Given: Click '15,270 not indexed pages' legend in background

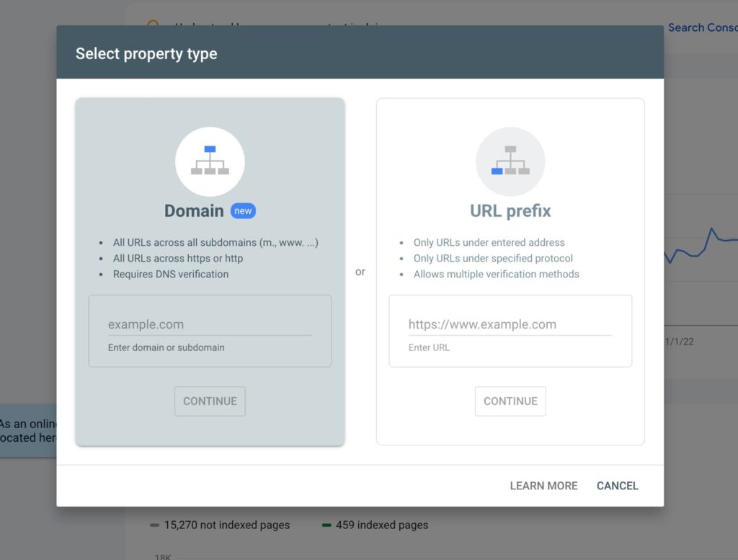Looking at the screenshot, I should [220, 525].
